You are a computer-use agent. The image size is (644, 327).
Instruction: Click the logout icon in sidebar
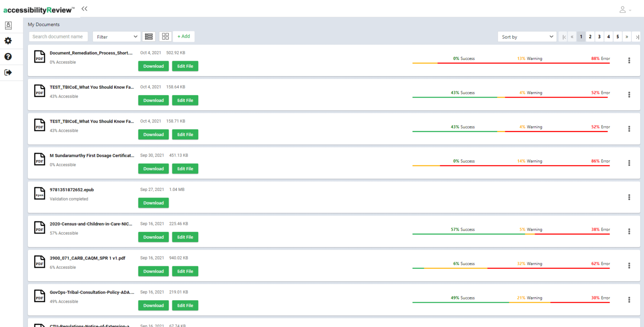8,72
